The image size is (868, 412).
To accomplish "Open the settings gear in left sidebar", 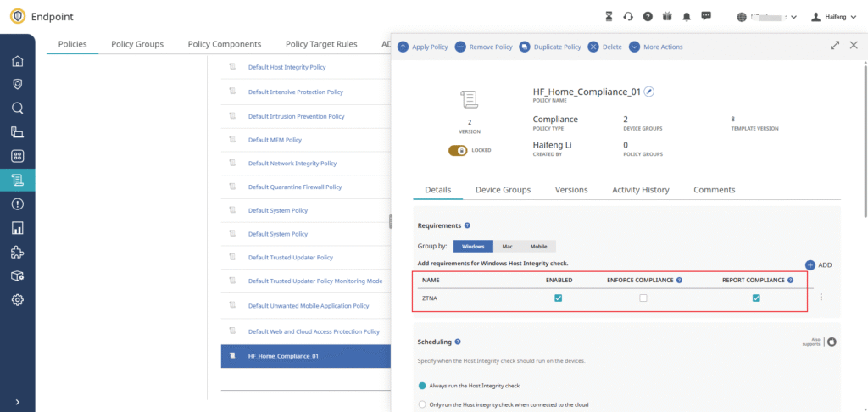I will pyautogui.click(x=17, y=300).
